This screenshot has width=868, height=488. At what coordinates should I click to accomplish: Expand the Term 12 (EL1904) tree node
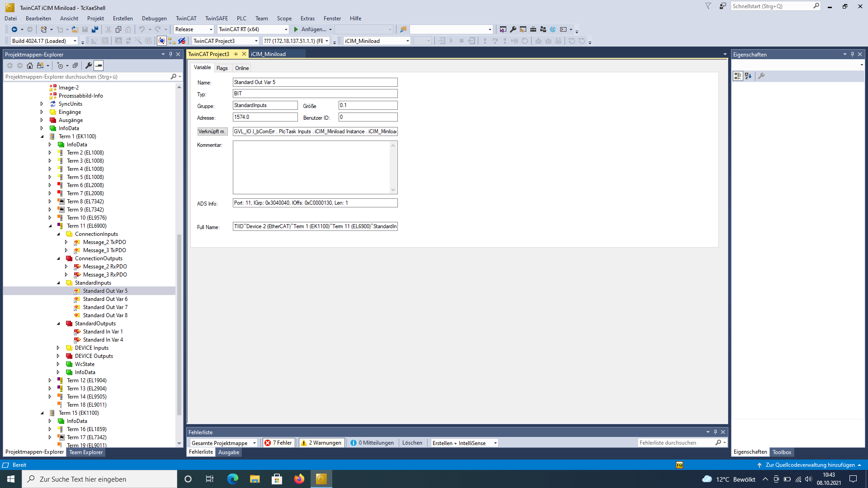(x=50, y=380)
